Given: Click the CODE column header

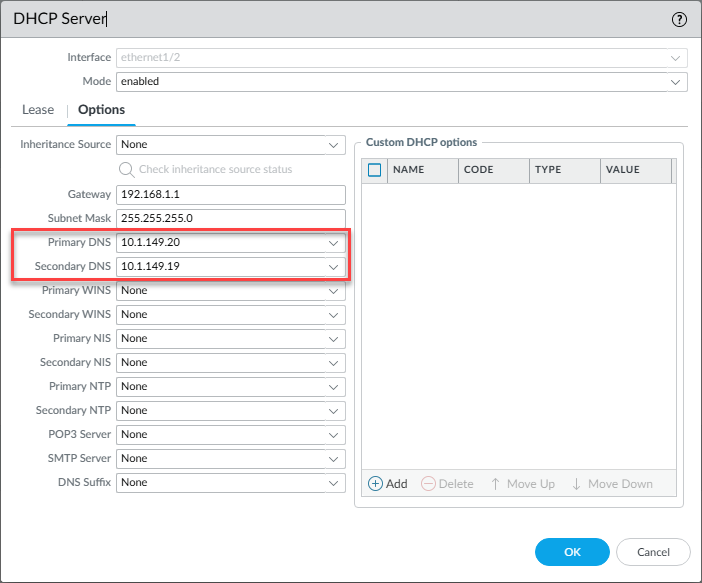Looking at the screenshot, I should [494, 170].
